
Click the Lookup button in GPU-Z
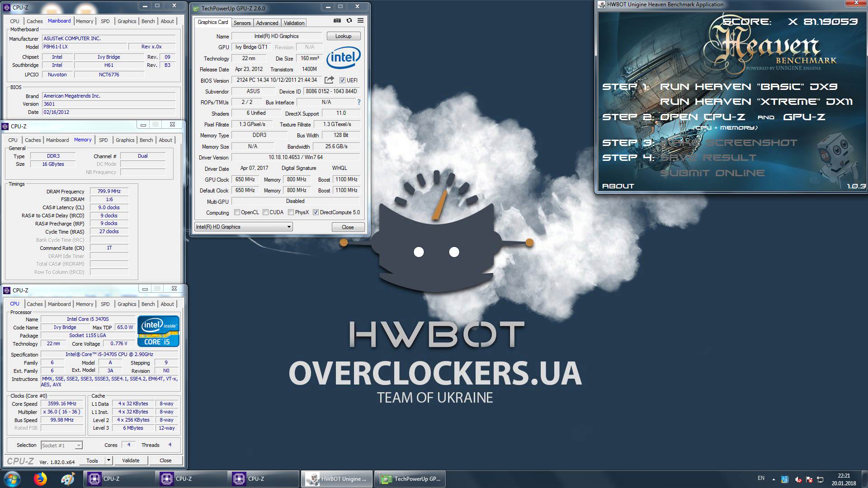343,36
